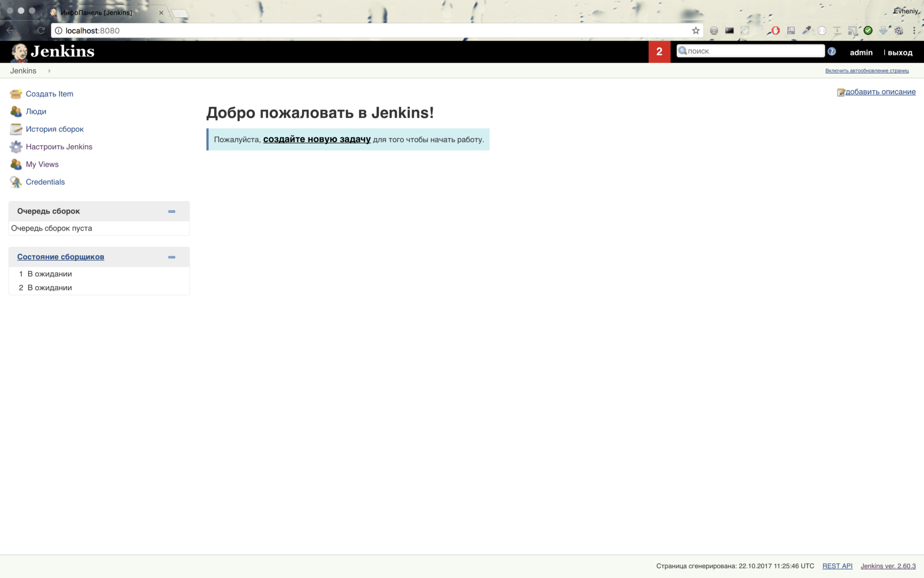Click Включить автообновление страниц link
This screenshot has width=924, height=578.
(x=867, y=71)
